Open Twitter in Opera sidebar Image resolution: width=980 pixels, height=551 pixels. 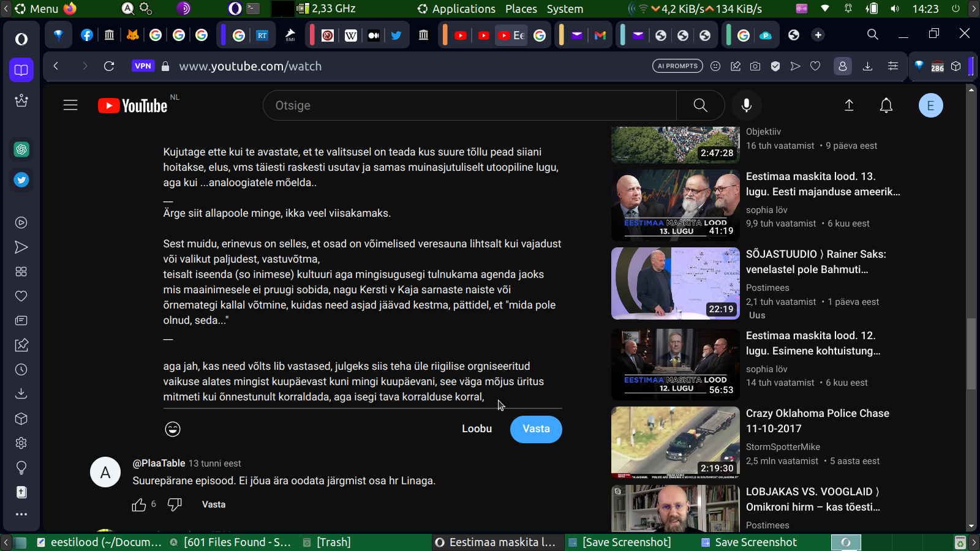click(x=21, y=180)
